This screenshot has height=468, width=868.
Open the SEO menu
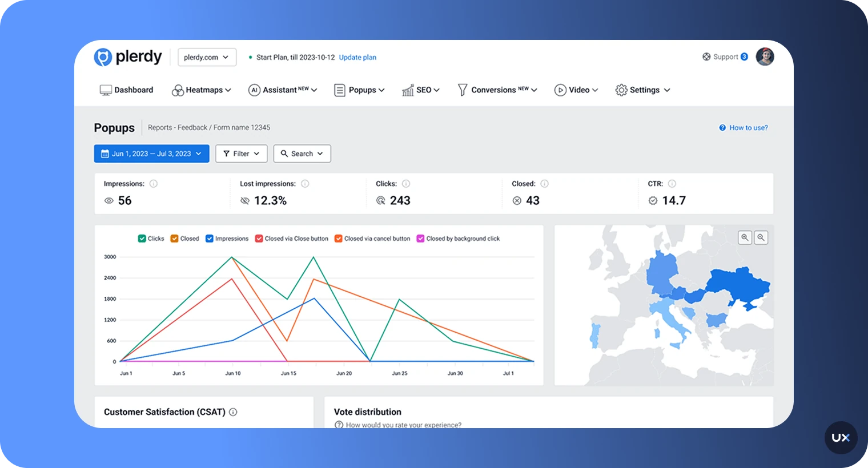pos(421,90)
